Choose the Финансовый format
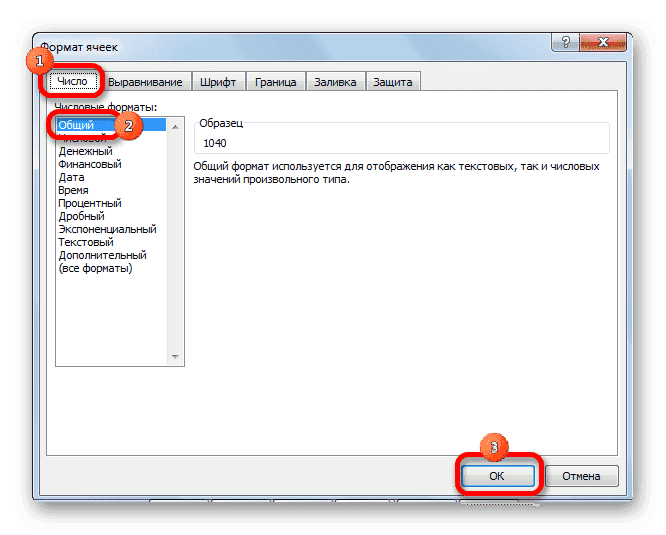 (111, 164)
